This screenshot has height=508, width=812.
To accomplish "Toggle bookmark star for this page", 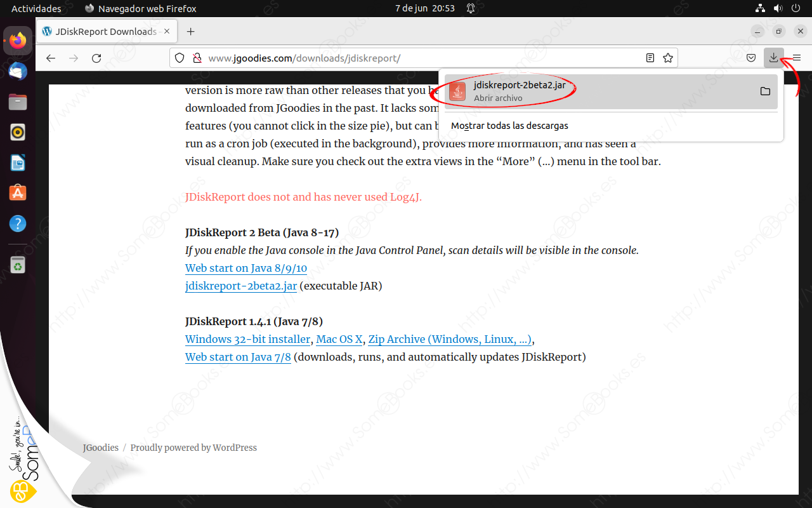I will pyautogui.click(x=667, y=58).
